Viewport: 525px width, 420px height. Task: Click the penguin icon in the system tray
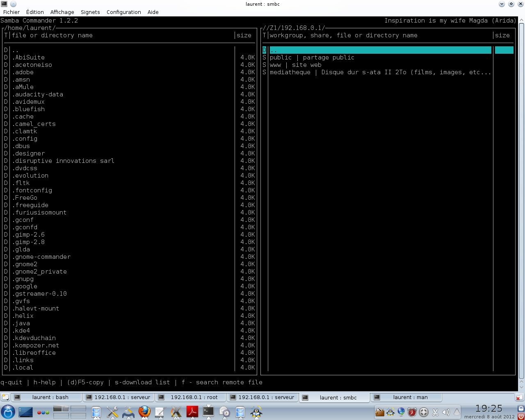tap(390, 412)
